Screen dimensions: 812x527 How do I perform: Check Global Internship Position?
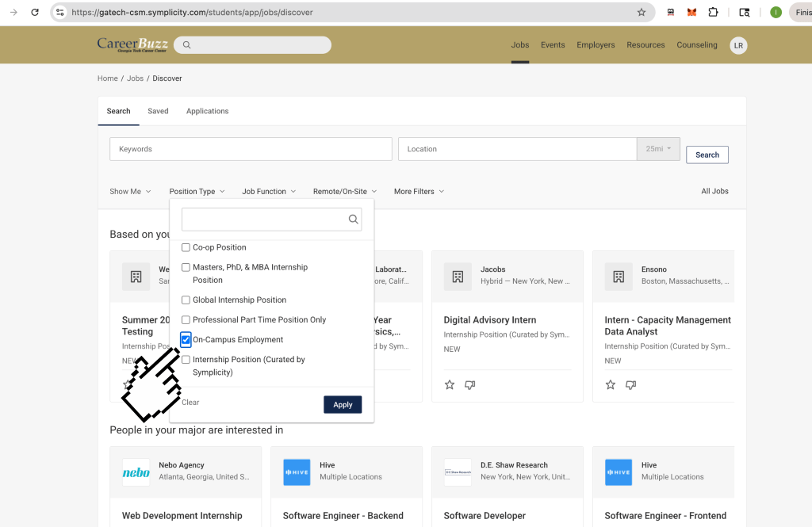click(x=186, y=300)
